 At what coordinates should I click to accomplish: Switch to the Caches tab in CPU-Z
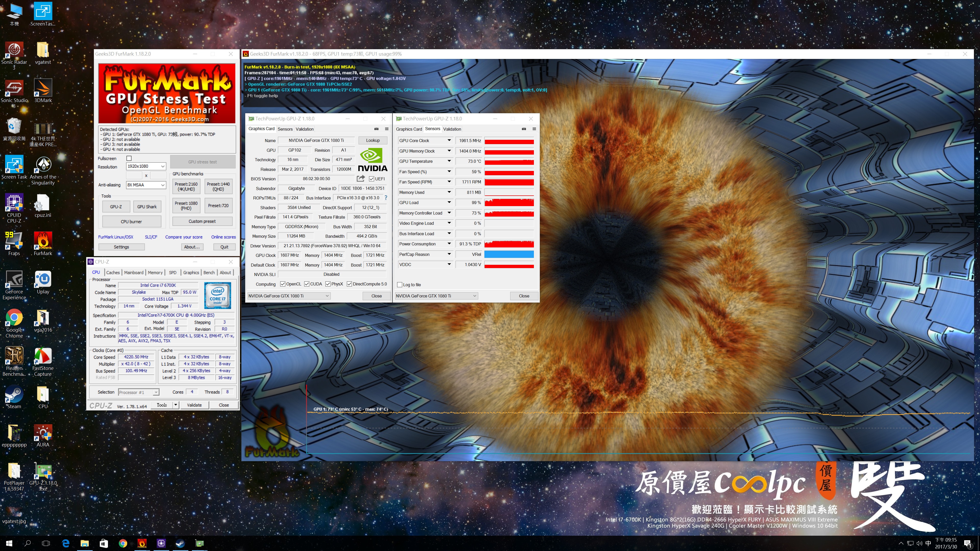113,272
